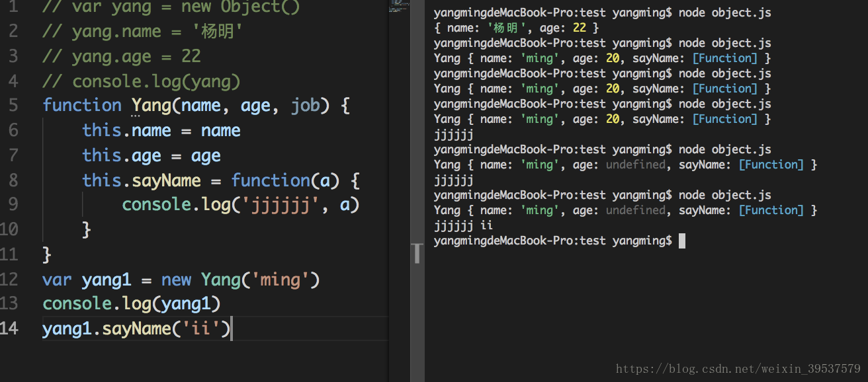Click the code 'console.log(yang1)'
This screenshot has height=382, width=868.
(x=131, y=303)
